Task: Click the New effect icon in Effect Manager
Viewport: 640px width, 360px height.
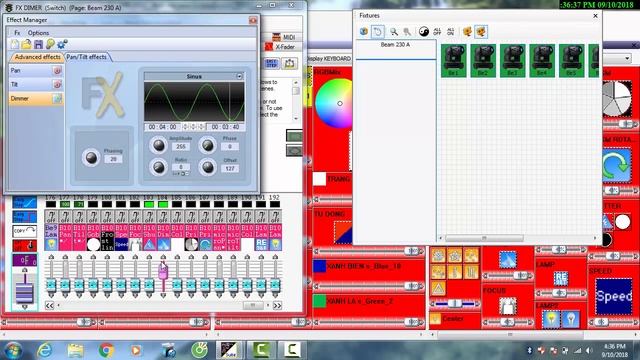Action: click(x=15, y=44)
